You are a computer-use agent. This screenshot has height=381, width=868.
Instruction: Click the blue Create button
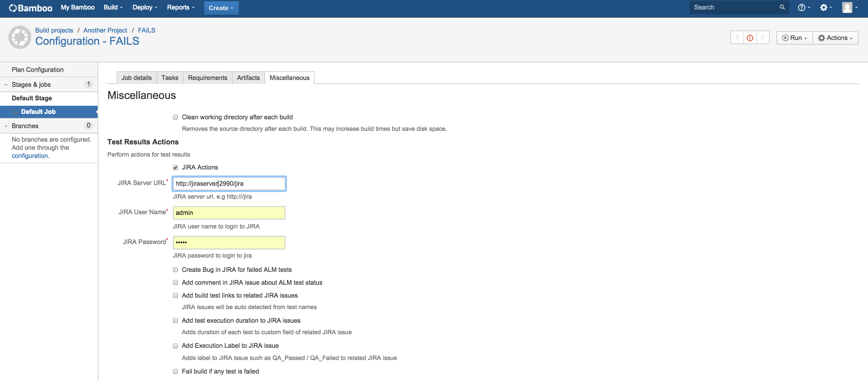[221, 8]
